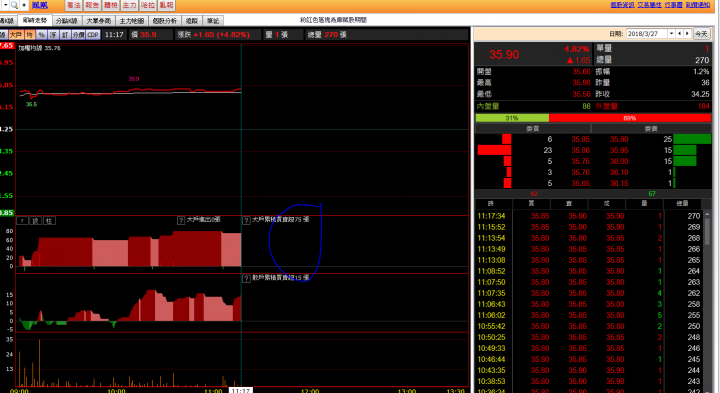Viewport: 720px width, 393px height.
Task: Click the green ask volume bar for 35.90
Action: 692,139
